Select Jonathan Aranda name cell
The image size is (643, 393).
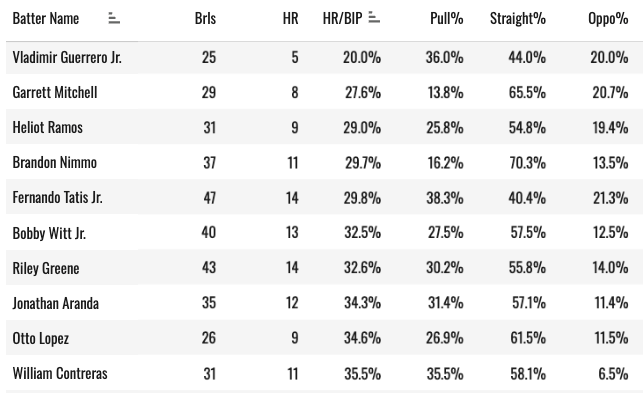[x=56, y=304]
